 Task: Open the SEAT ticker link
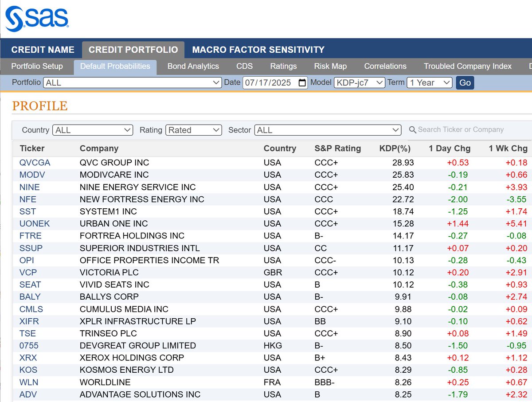(x=30, y=285)
